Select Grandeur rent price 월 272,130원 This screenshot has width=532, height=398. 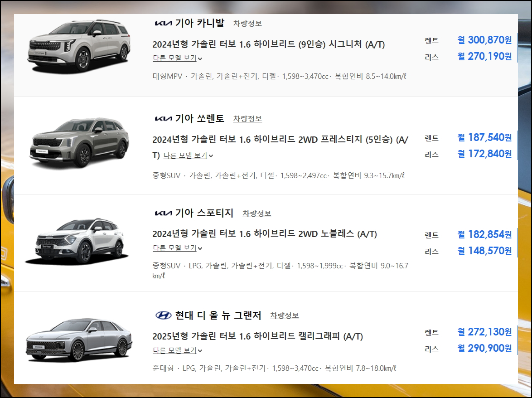pyautogui.click(x=484, y=332)
